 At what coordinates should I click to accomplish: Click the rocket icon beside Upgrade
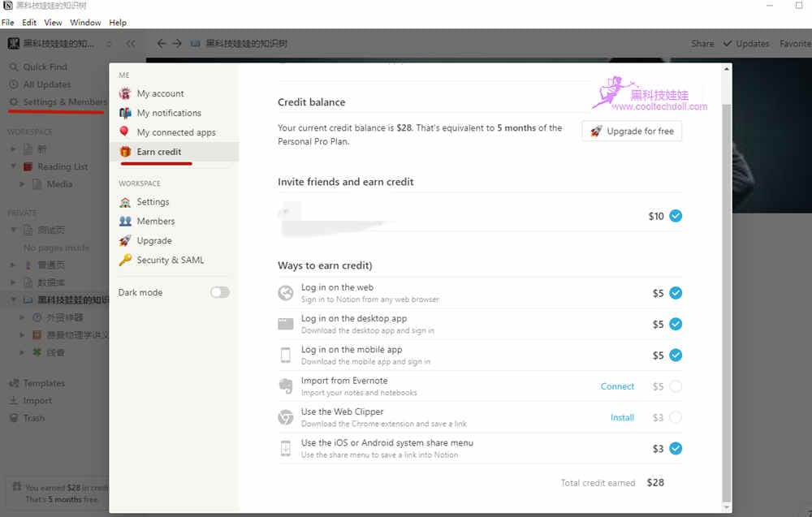coord(125,241)
